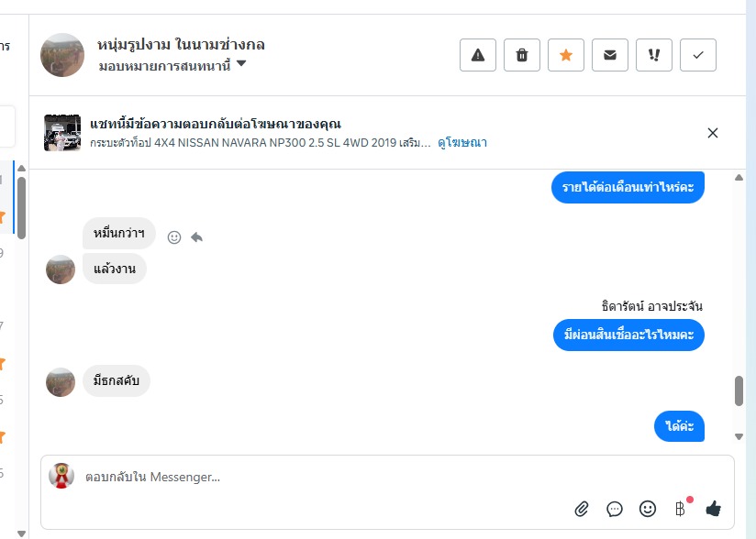Click the spam warning triangle icon
This screenshot has height=539, width=756.
point(478,55)
